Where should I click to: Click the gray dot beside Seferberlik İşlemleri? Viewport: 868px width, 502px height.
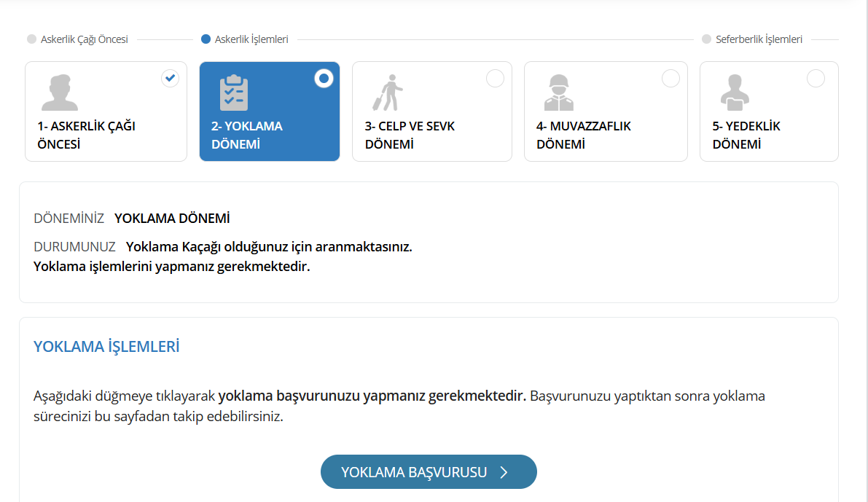pos(705,39)
